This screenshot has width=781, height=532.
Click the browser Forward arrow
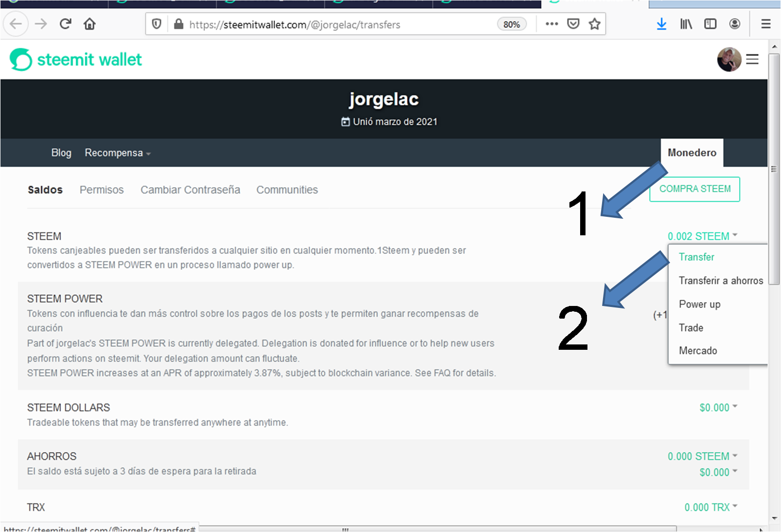(41, 24)
